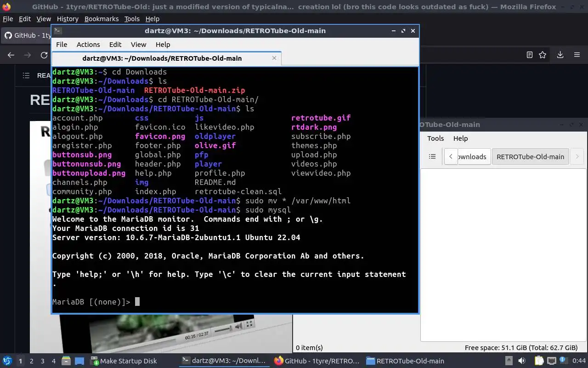
Task: Click 'RETROTube-Old-main.zip' in terminal output
Action: [x=194, y=90]
